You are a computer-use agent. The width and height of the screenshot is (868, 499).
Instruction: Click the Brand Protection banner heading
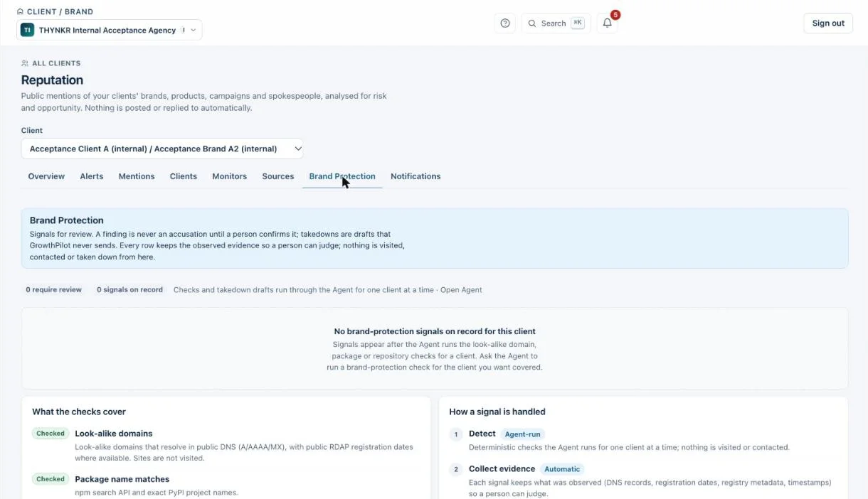coord(67,220)
